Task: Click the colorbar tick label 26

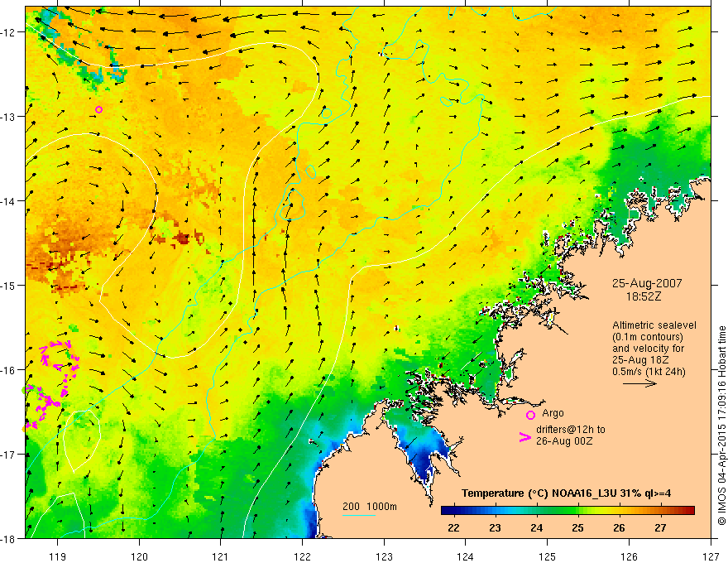Action: [x=619, y=527]
